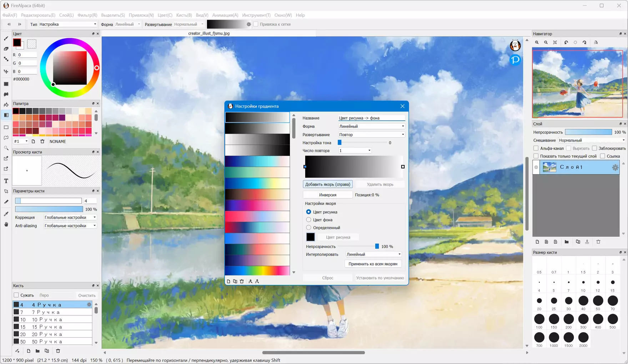Enable the Альфа-канал checkbox
The image size is (628, 364).
[x=536, y=148]
